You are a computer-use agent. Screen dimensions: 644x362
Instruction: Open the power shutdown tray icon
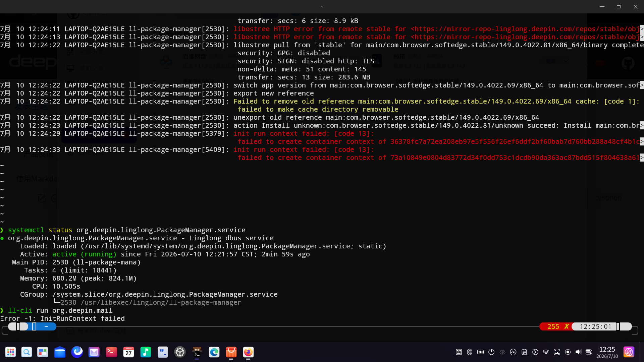click(491, 352)
